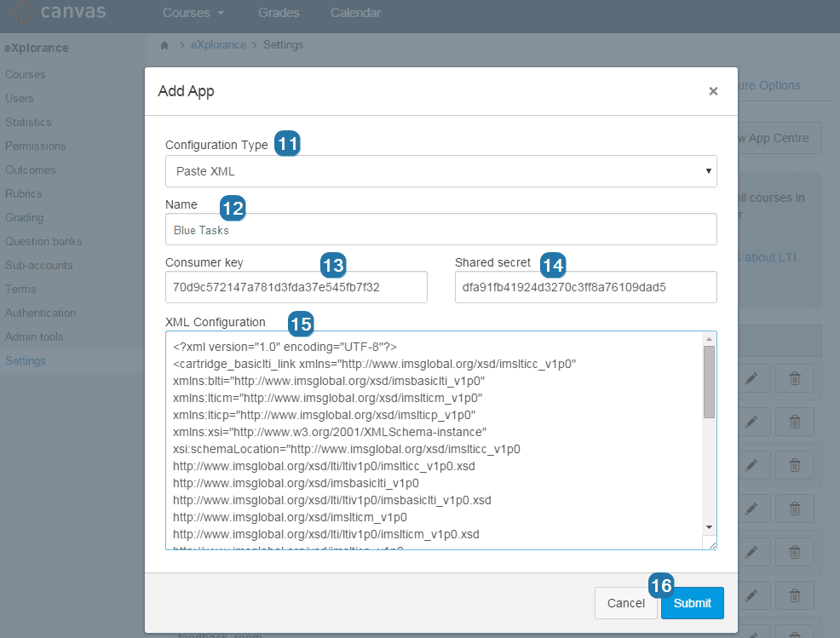Click the XML text area resize handle
This screenshot has height=638, width=840.
coord(711,545)
